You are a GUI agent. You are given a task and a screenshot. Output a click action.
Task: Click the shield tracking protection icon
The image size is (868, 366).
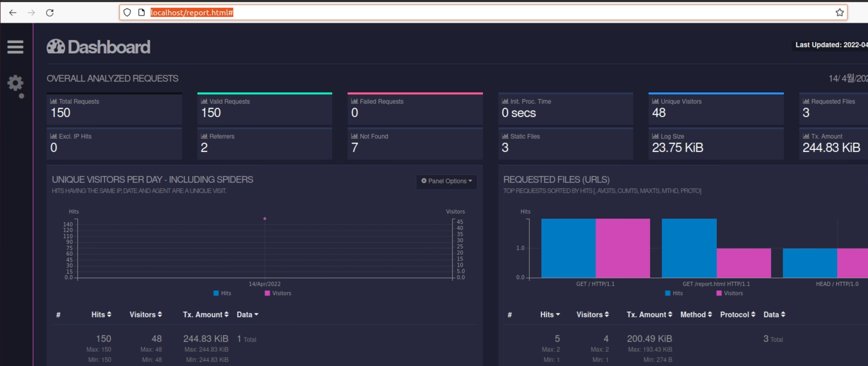click(127, 13)
